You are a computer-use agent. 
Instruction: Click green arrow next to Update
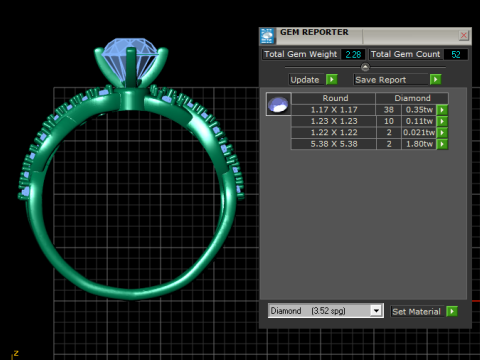[332, 80]
